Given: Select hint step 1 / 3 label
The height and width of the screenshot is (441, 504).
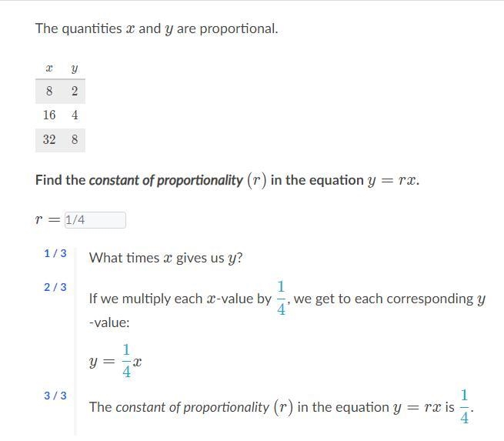Looking at the screenshot, I should [x=55, y=253].
